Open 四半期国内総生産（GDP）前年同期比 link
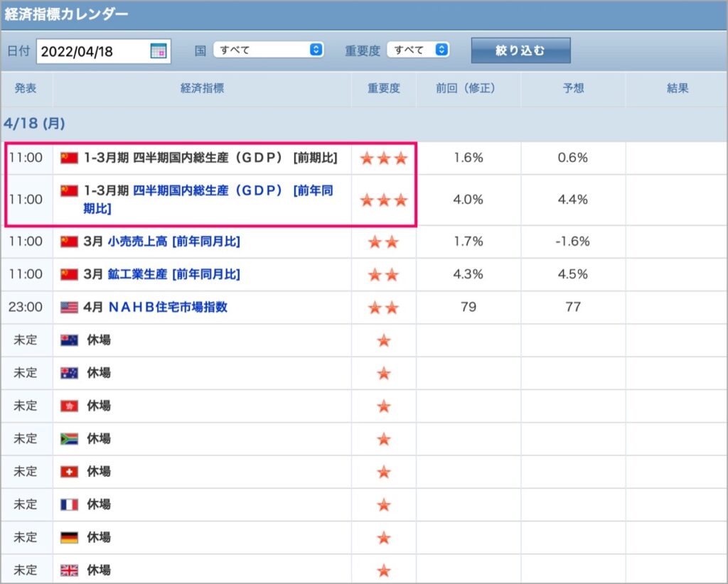 pos(208,200)
